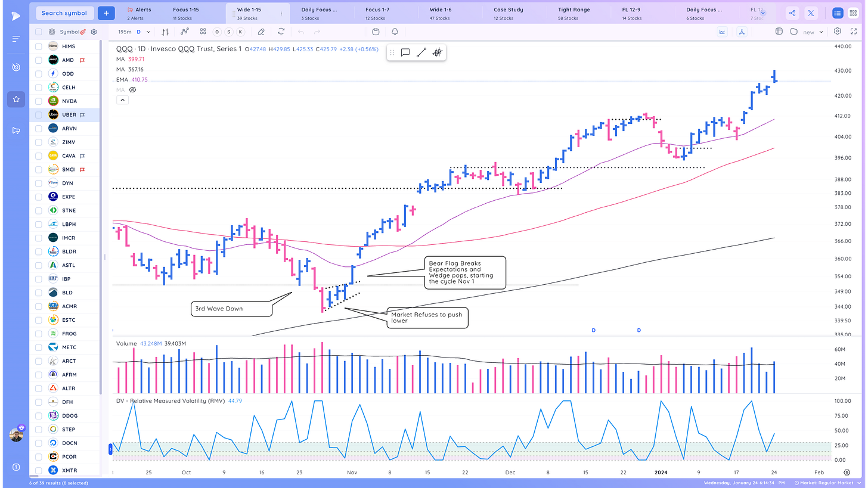
Task: Click the candlestick measure tool icon
Action: [437, 52]
